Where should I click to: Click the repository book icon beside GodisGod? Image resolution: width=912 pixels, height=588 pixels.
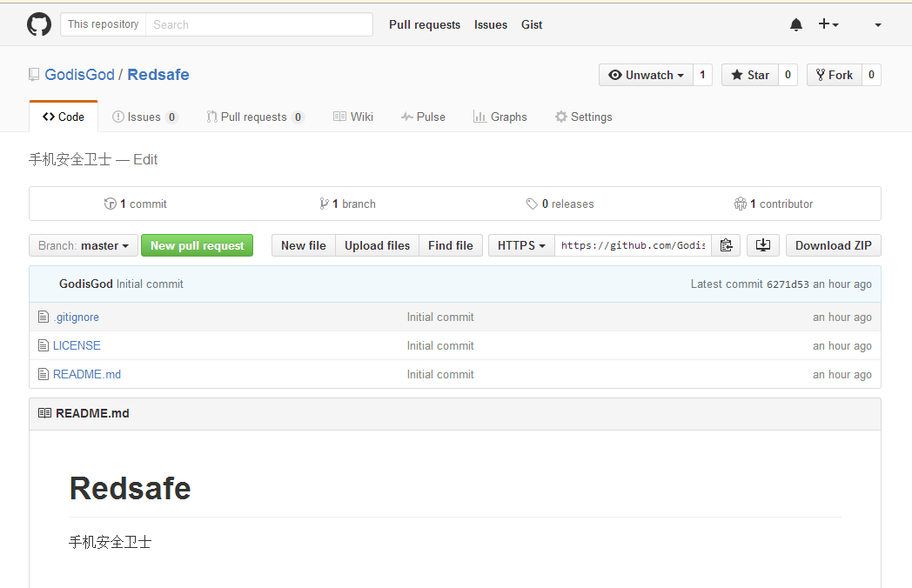point(34,75)
